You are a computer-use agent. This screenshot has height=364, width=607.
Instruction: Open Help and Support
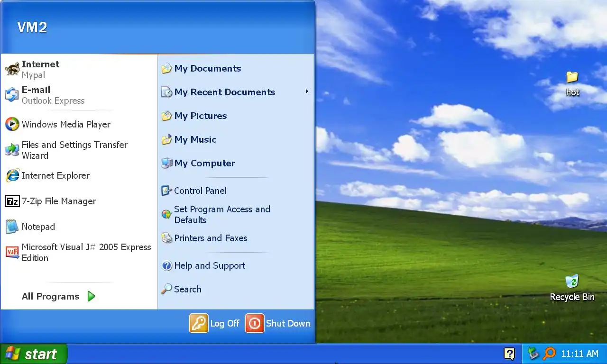tap(236, 265)
